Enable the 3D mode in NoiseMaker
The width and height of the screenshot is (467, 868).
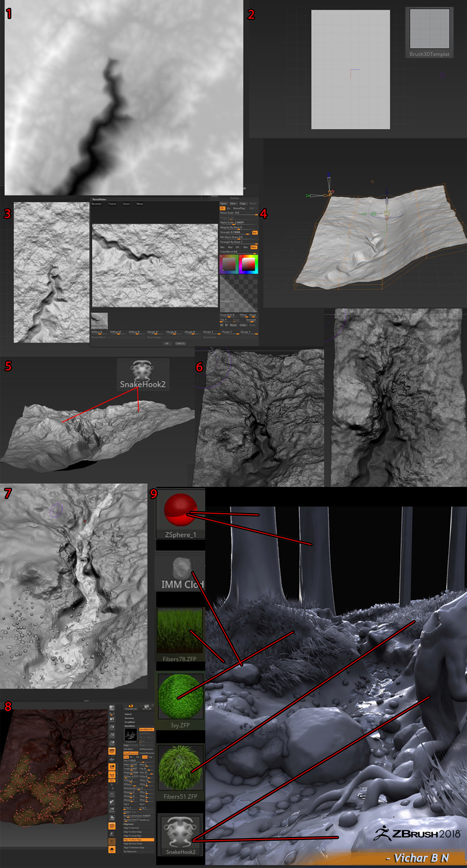click(x=222, y=208)
